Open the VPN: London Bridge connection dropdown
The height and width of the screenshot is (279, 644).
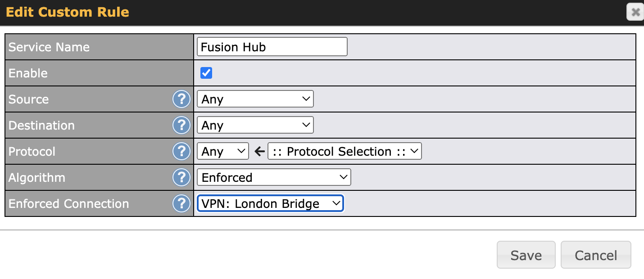point(270,204)
